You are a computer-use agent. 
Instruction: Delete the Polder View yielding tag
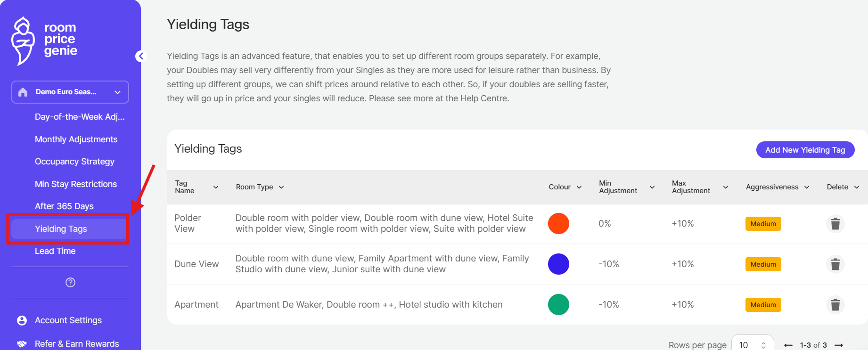[x=835, y=224]
